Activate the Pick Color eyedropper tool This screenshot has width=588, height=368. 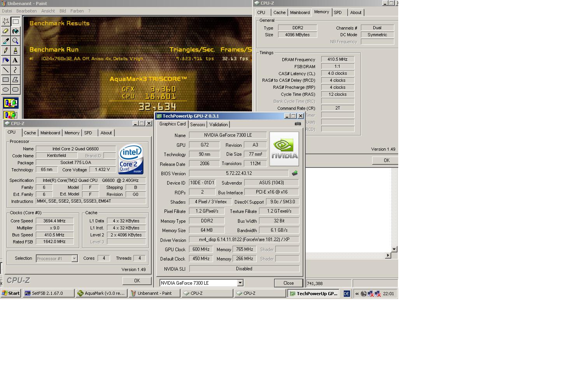[x=6, y=41]
